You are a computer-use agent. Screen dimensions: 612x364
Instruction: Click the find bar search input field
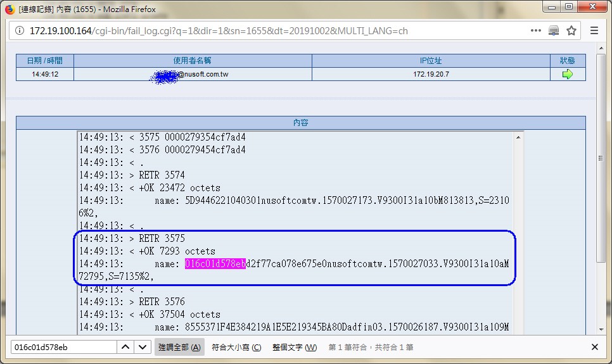click(63, 347)
